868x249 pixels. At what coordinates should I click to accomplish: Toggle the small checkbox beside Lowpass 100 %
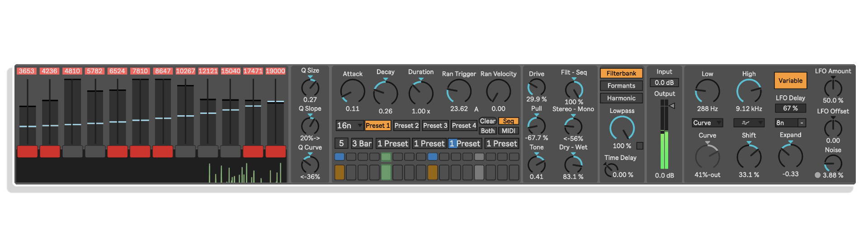pyautogui.click(x=640, y=146)
